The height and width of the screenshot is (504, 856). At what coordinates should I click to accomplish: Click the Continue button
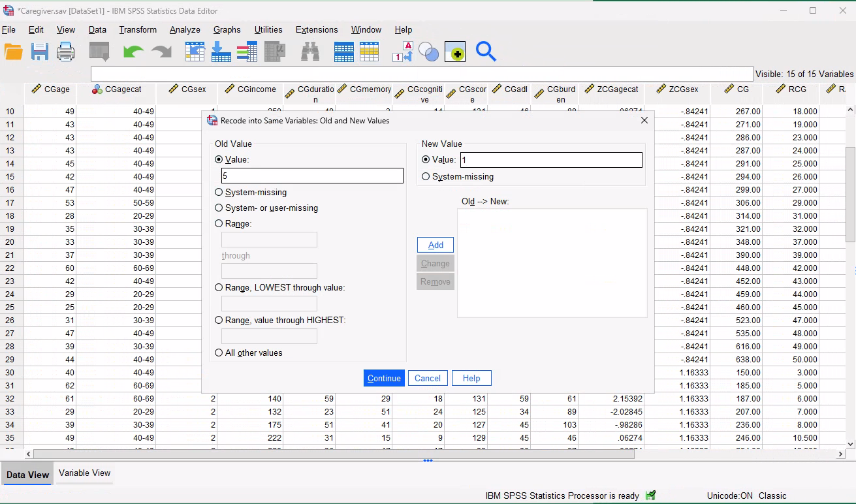[x=384, y=378]
